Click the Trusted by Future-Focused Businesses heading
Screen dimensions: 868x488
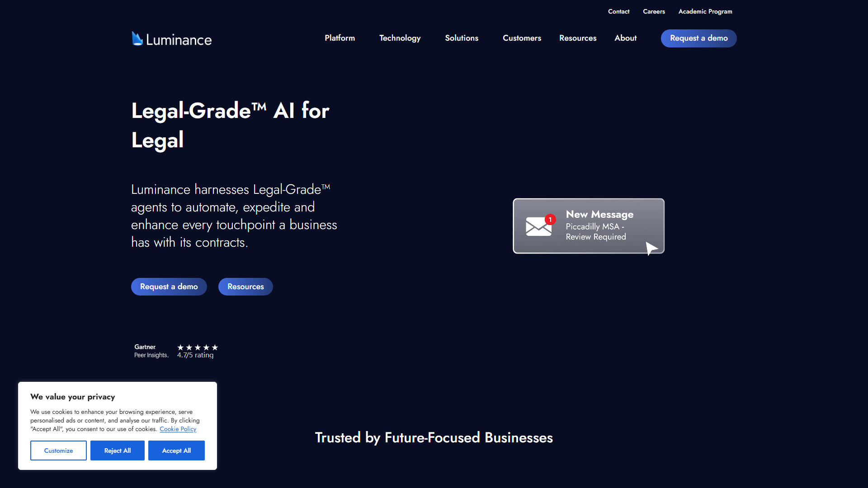tap(434, 437)
